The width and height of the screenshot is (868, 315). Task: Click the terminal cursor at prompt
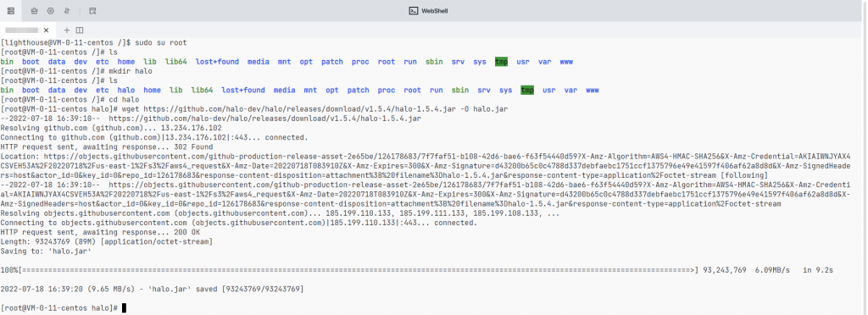pos(124,308)
